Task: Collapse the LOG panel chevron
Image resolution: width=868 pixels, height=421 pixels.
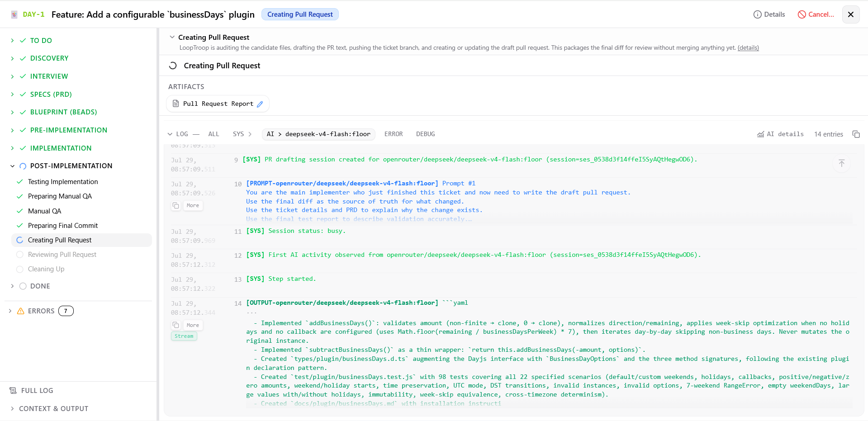Action: 170,134
